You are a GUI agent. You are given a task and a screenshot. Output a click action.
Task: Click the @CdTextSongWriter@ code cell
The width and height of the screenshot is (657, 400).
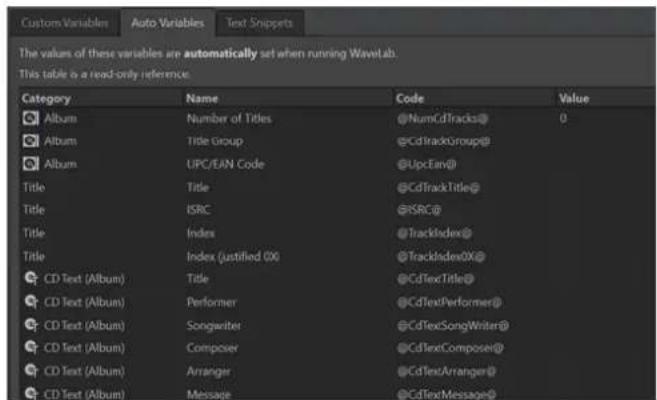click(453, 325)
